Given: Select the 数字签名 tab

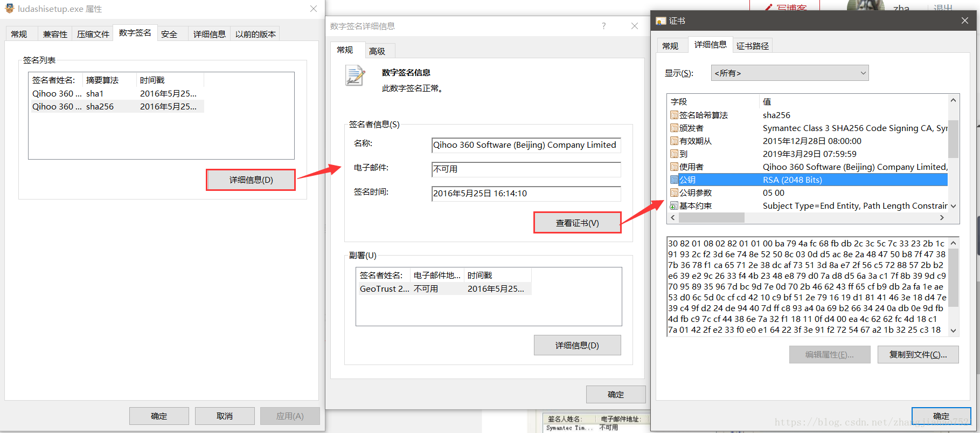Looking at the screenshot, I should [135, 32].
